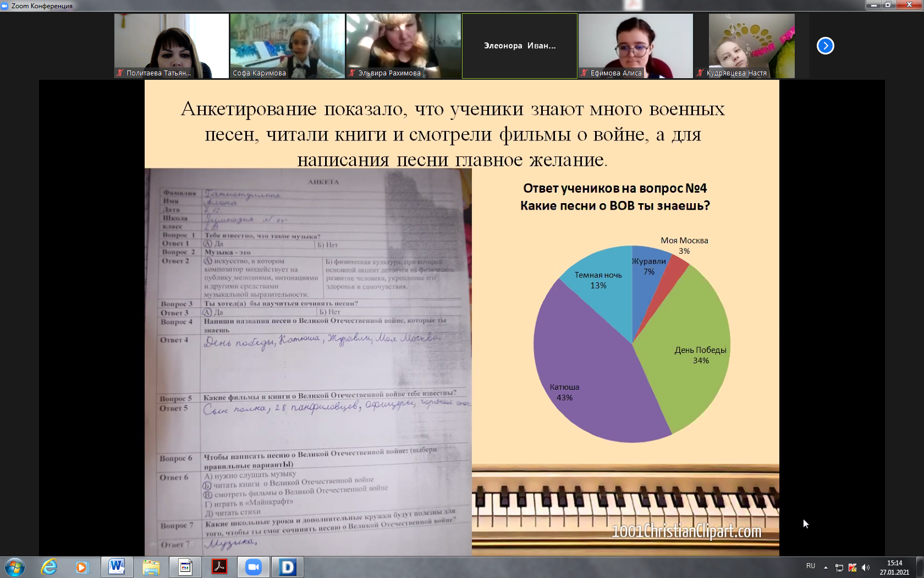This screenshot has height=578, width=924.
Task: Open the volume speaker tray icon
Action: coord(866,568)
